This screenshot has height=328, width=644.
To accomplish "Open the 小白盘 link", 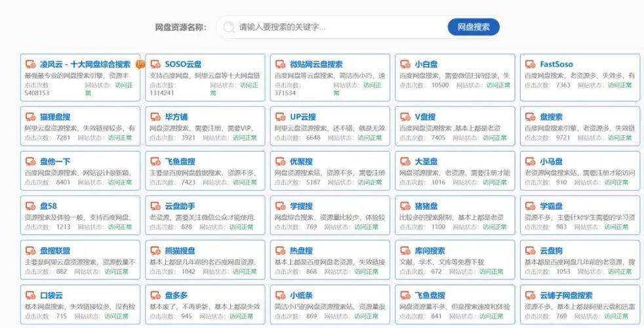I will point(426,64).
